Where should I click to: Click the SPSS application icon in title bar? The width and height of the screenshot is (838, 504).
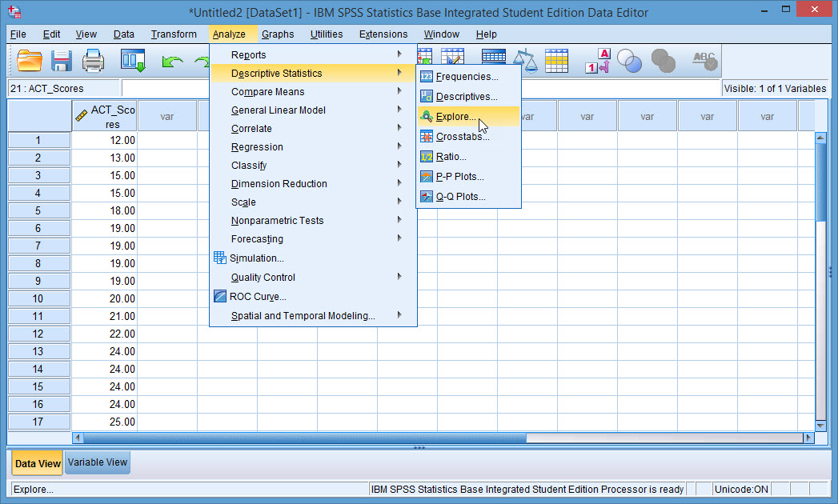15,11
